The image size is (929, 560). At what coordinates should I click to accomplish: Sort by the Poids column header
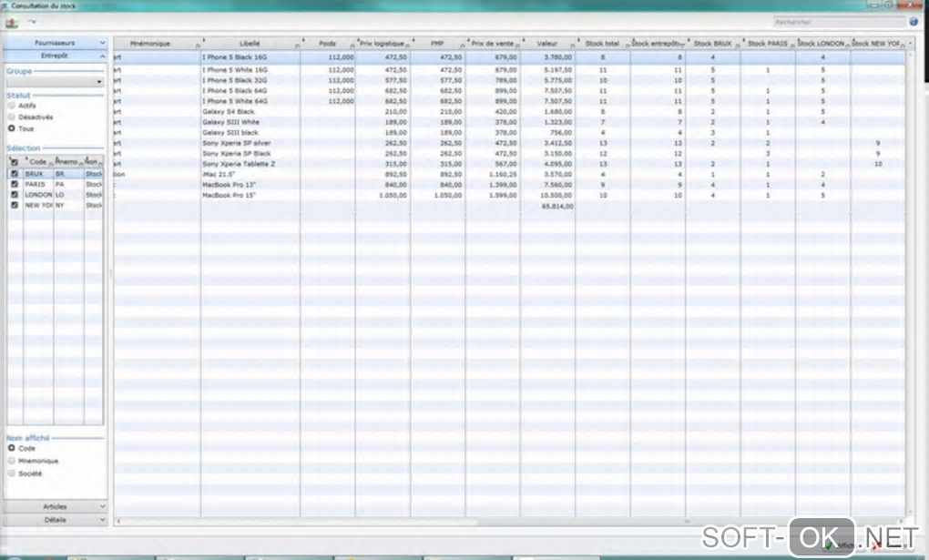tap(328, 44)
